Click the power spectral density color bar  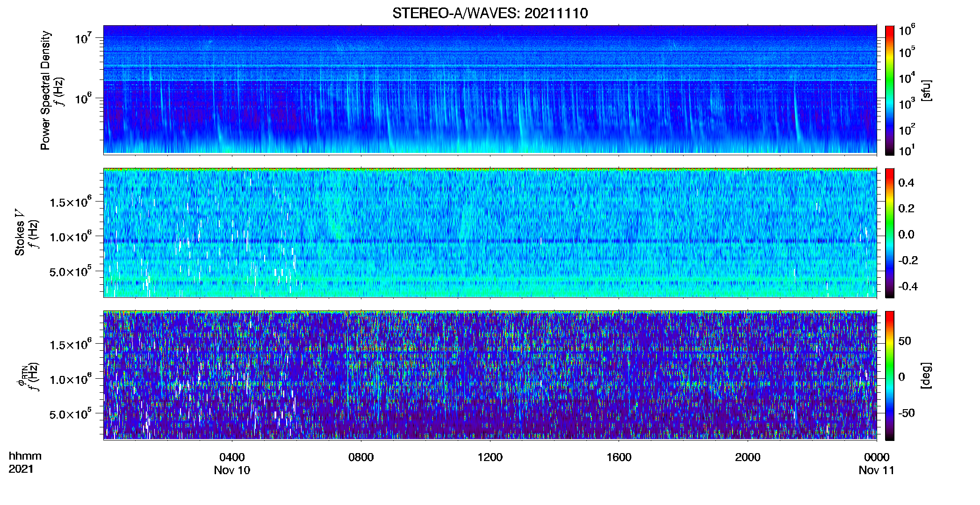click(890, 90)
